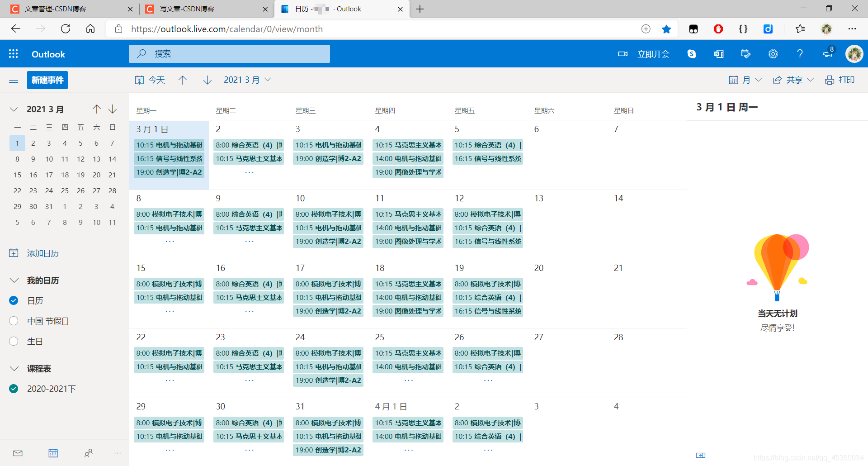Open the My Day to-do panel icon

[746, 54]
